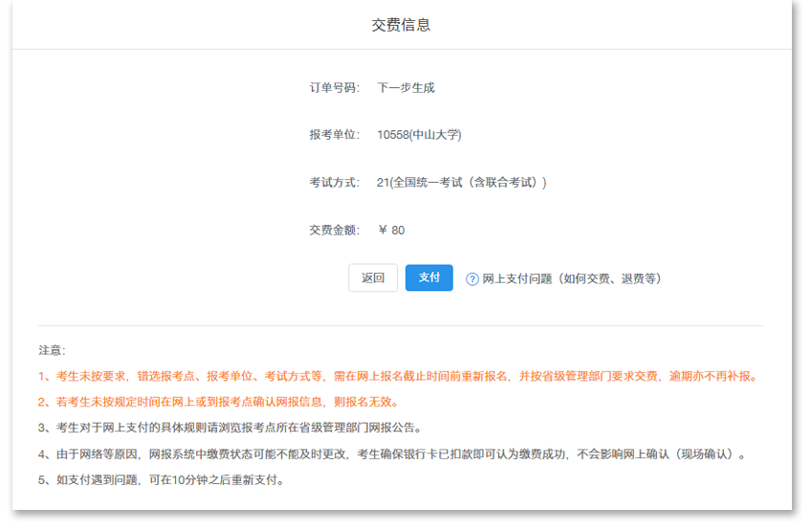Click the horizontal divider above 注意

(x=401, y=325)
